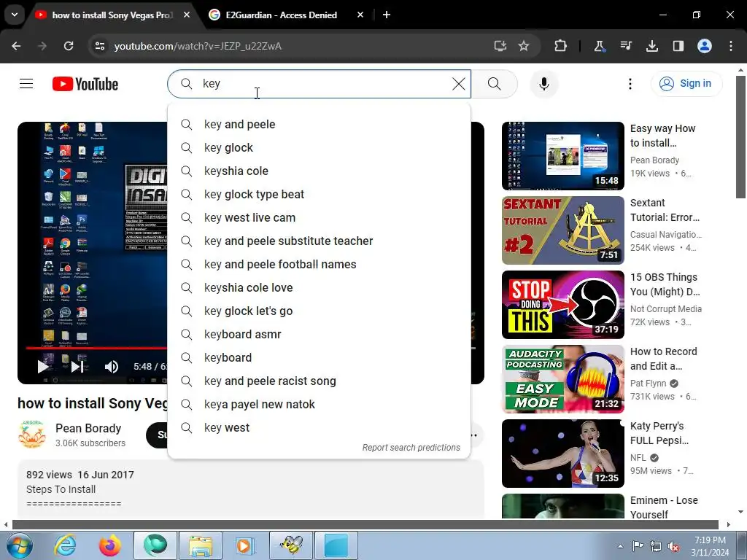
Task: Choose suggestion 'key and peele substitute teacher'
Action: (320, 241)
